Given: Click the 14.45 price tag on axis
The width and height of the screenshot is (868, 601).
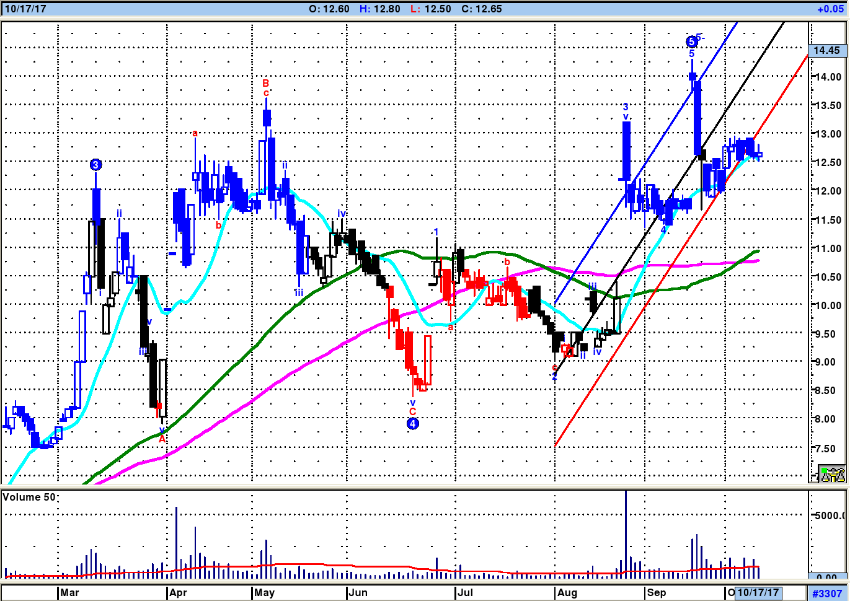Looking at the screenshot, I should point(826,50).
